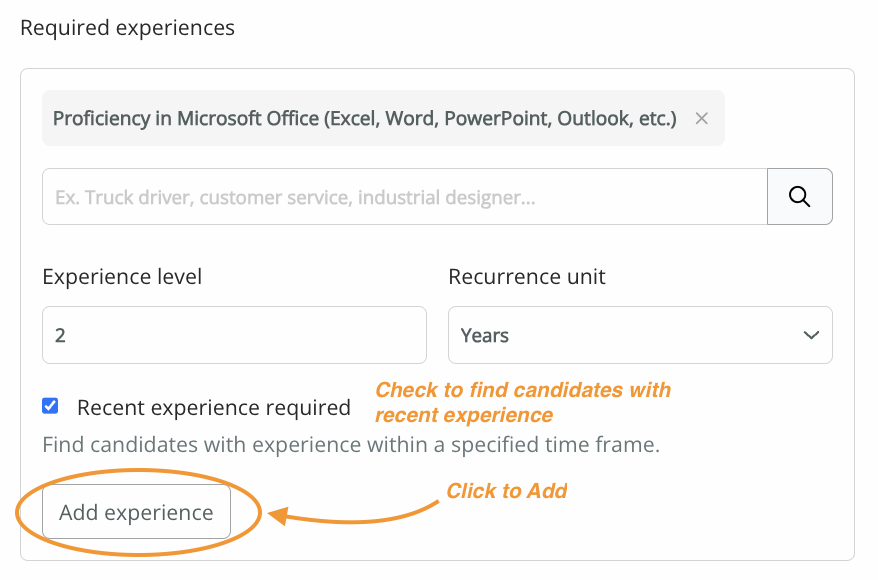The image size is (878, 580).
Task: Click the Required experiences heading
Action: click(128, 27)
